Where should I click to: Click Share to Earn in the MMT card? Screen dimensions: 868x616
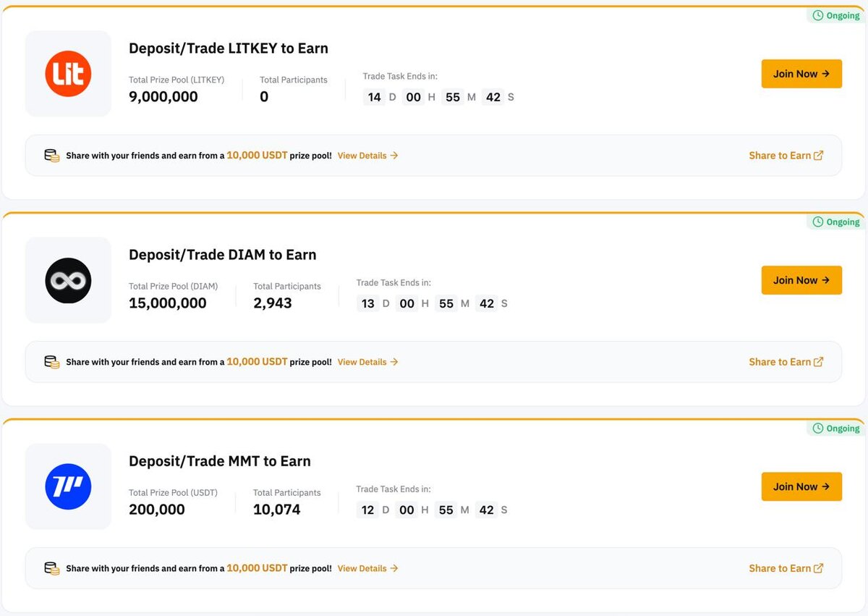pos(786,568)
